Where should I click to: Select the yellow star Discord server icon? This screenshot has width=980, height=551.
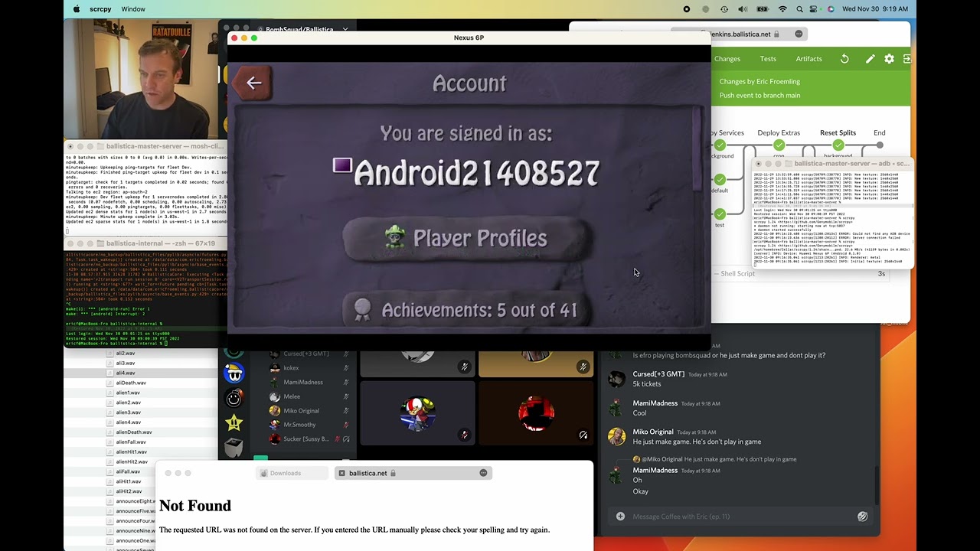234,422
